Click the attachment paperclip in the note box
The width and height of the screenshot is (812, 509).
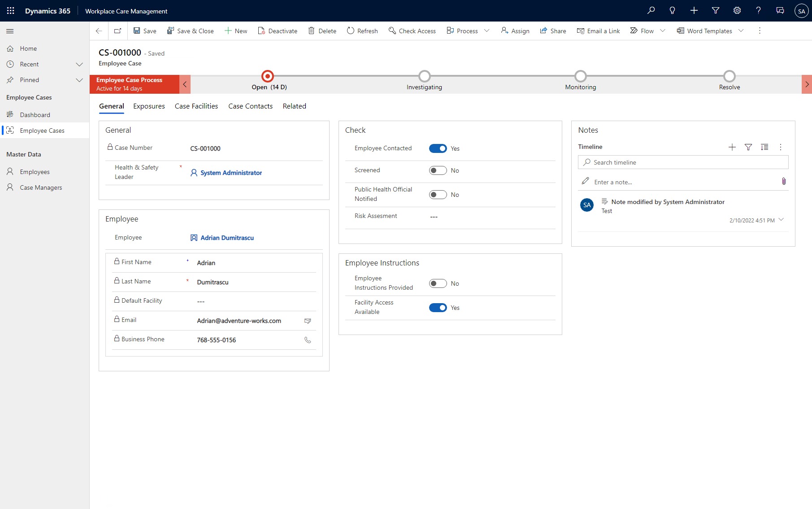coord(783,182)
